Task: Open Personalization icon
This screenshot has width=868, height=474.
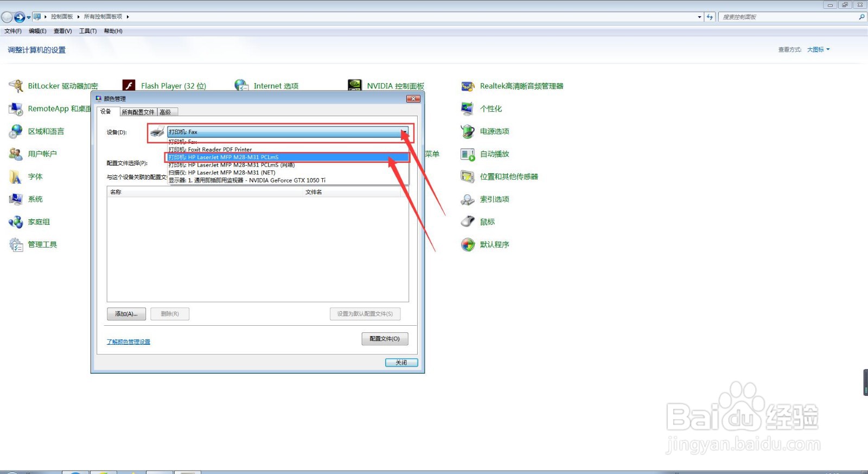Action: click(x=468, y=109)
